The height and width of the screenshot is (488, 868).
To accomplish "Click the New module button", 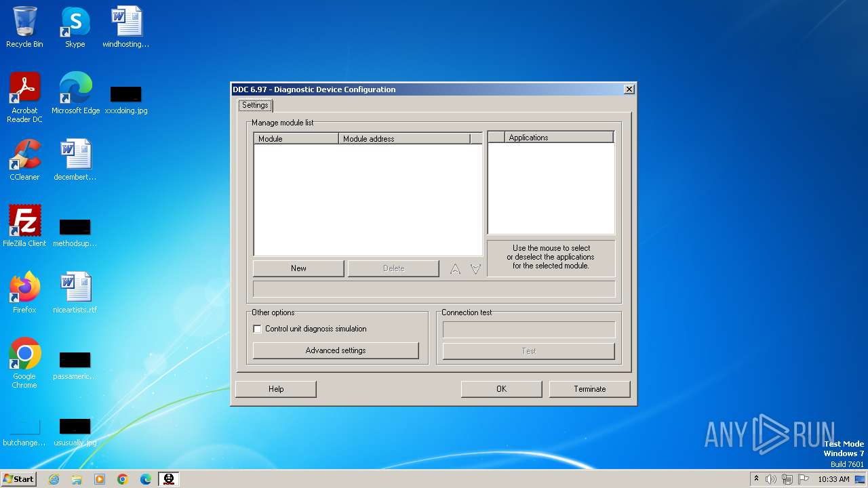I will (x=298, y=268).
